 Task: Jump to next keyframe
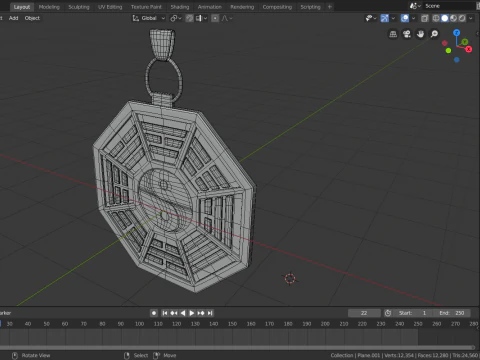coord(201,313)
